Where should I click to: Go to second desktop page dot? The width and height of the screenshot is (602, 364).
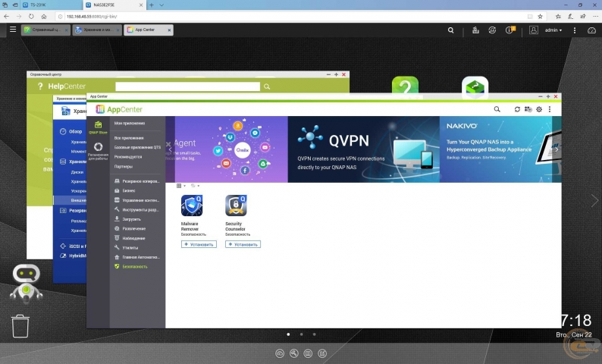pos(302,334)
